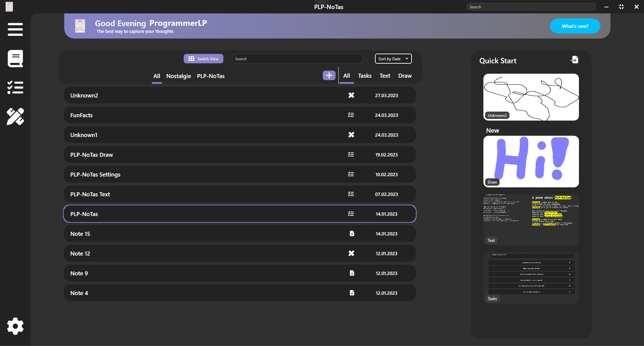The width and height of the screenshot is (644, 346).
Task: Click the import icon in the Quick Start panel
Action: [x=574, y=59]
